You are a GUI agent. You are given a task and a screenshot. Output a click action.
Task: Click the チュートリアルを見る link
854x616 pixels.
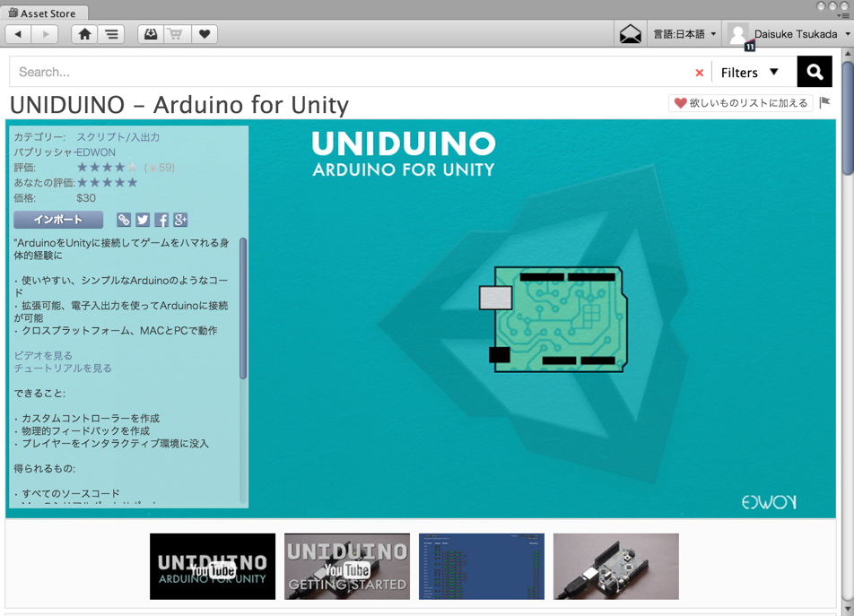point(63,369)
